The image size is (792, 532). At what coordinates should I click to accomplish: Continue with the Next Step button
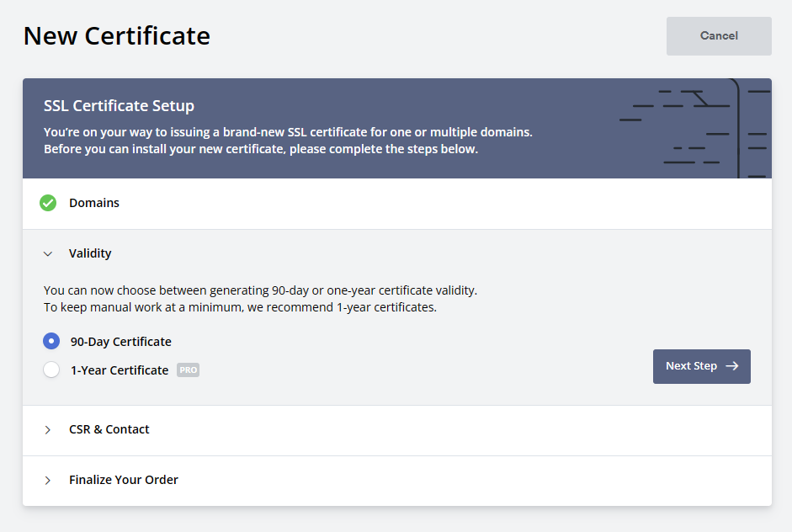tap(702, 366)
